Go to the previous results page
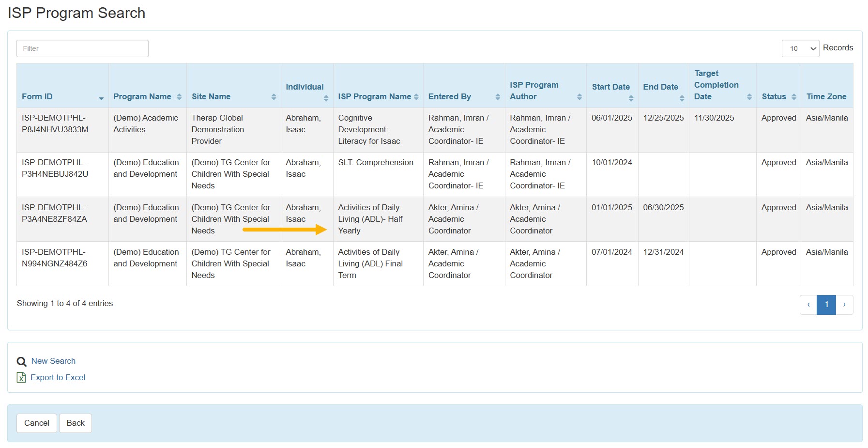 pos(808,305)
